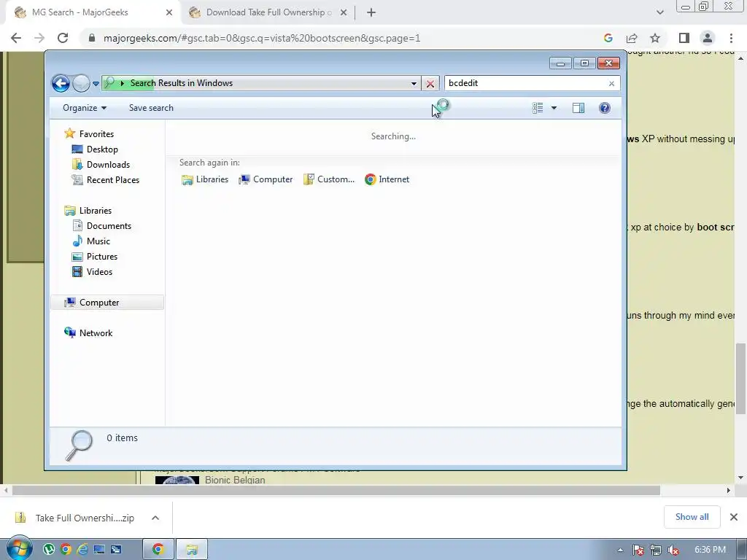Search again in Custom location

[329, 179]
